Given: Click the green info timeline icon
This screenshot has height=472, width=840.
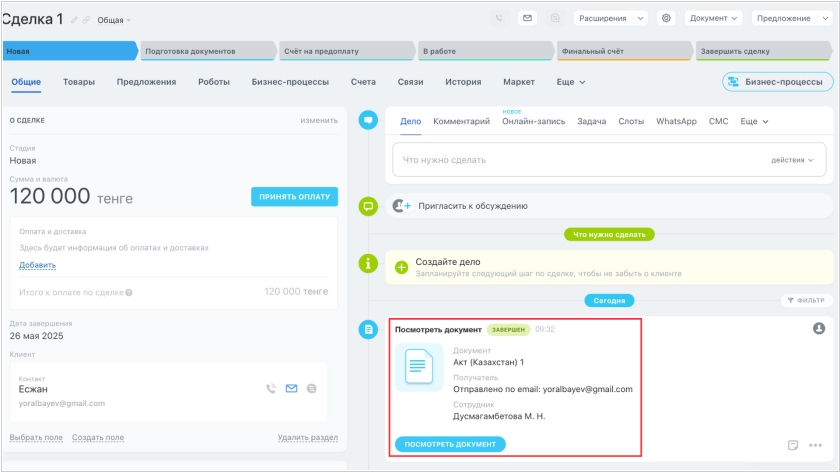Looking at the screenshot, I should click(x=368, y=264).
